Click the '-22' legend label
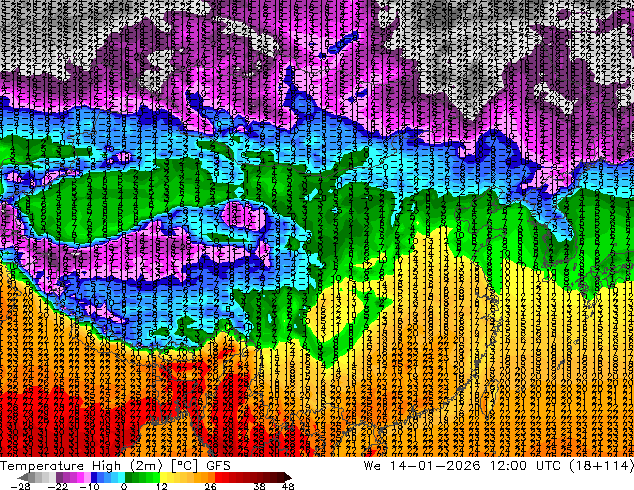This screenshot has height=490, width=634. tap(58, 486)
